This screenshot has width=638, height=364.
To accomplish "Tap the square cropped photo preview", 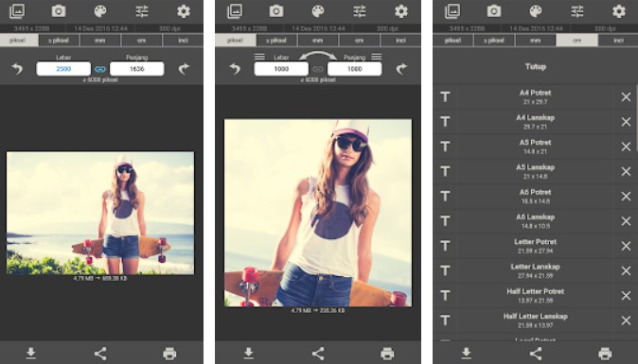I will tap(318, 213).
